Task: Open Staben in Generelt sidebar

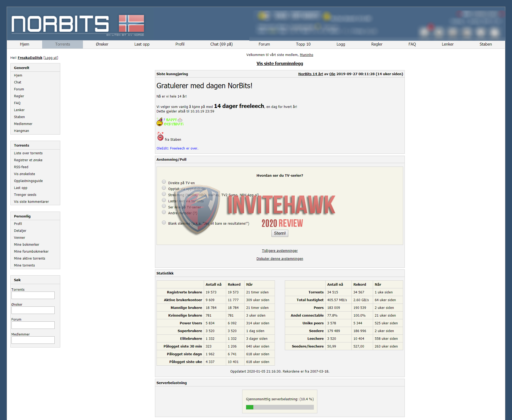Action: point(19,117)
